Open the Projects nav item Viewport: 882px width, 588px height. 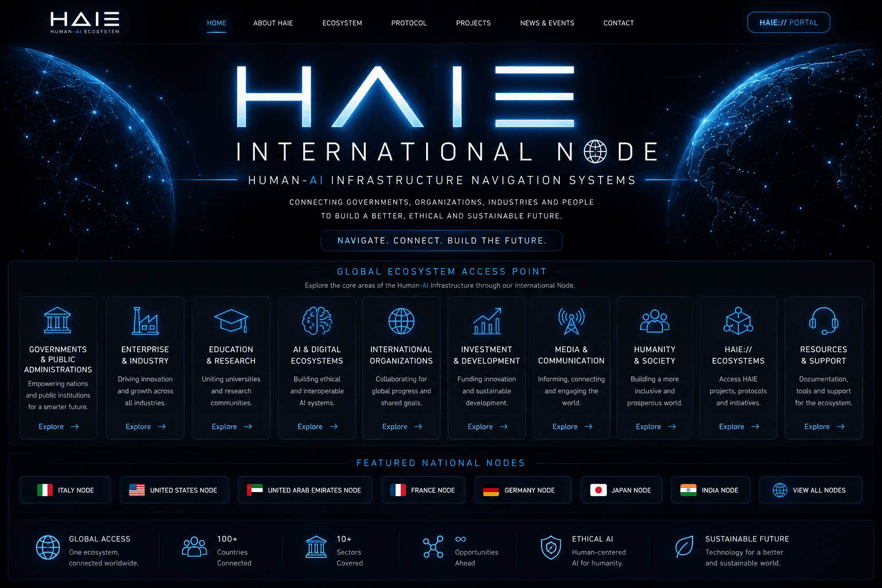click(x=473, y=23)
